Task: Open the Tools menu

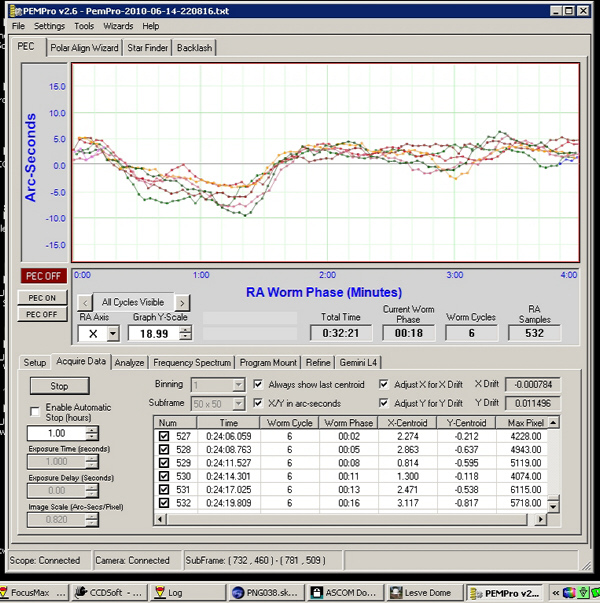Action: point(84,26)
